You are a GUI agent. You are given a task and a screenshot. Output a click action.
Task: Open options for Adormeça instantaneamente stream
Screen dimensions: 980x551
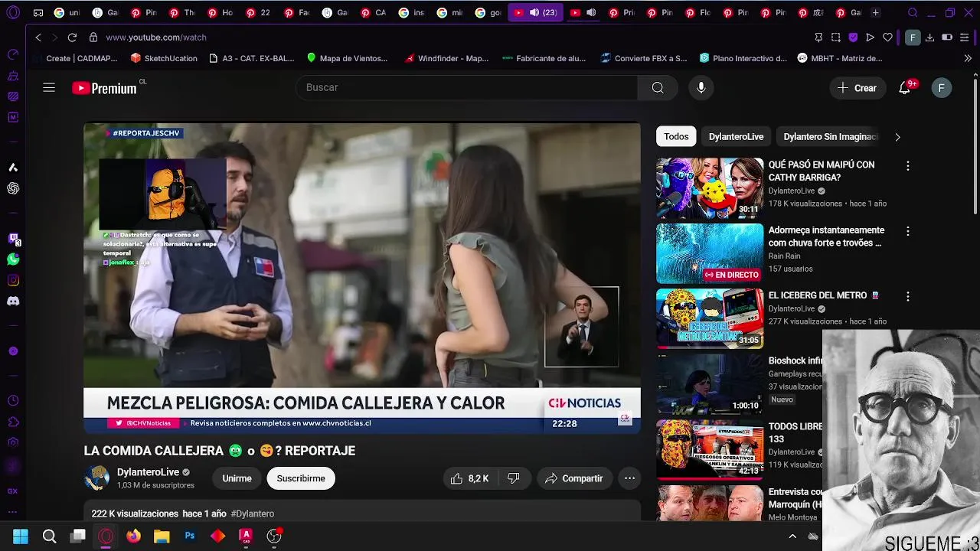tap(908, 231)
